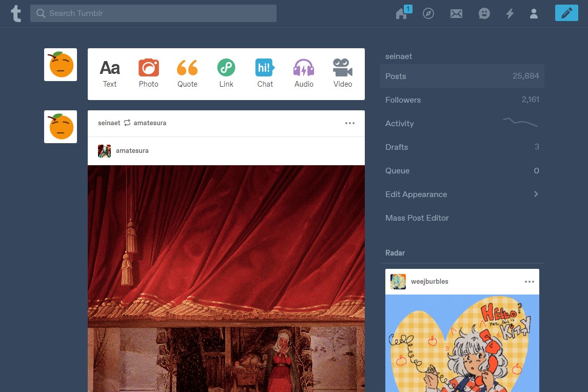This screenshot has height=392, width=588.
Task: Click the orange avatar beside the reblogged post
Action: 61,127
